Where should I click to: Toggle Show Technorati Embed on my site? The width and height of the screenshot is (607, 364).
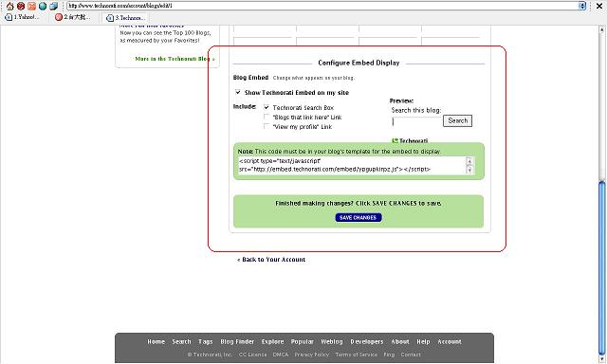(238, 92)
